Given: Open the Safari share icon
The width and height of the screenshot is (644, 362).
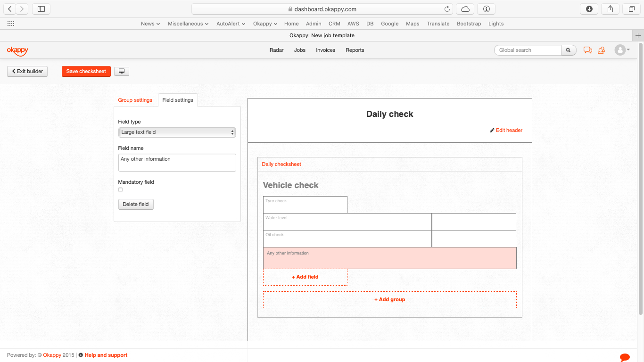Looking at the screenshot, I should [x=610, y=9].
